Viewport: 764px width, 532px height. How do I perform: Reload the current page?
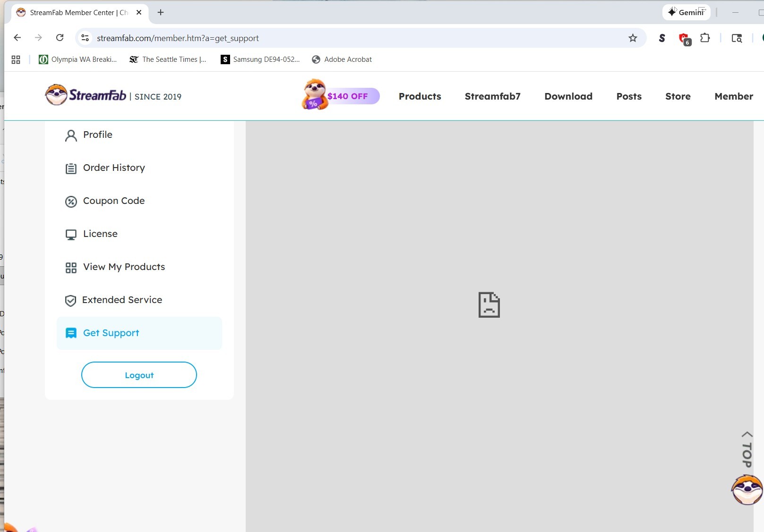60,38
